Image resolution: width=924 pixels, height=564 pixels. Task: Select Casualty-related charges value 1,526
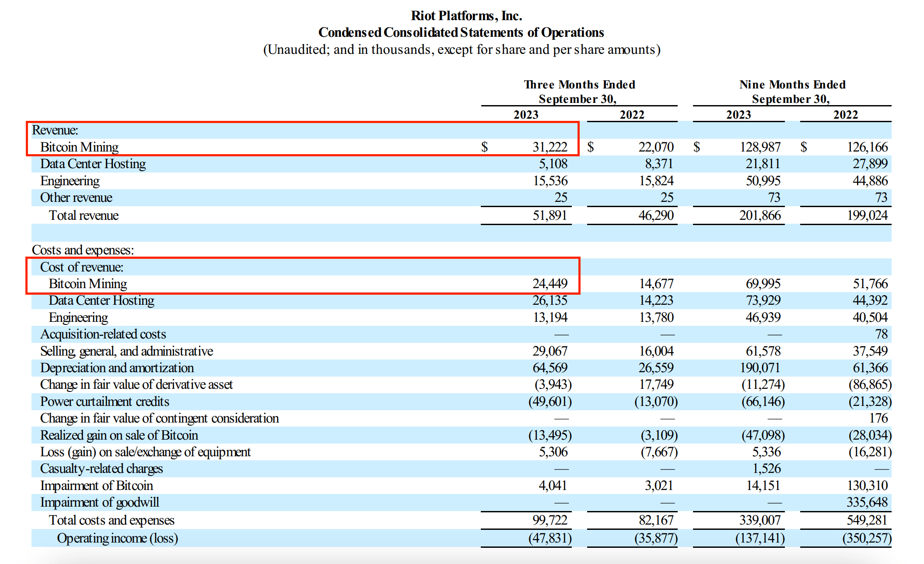pyautogui.click(x=766, y=469)
